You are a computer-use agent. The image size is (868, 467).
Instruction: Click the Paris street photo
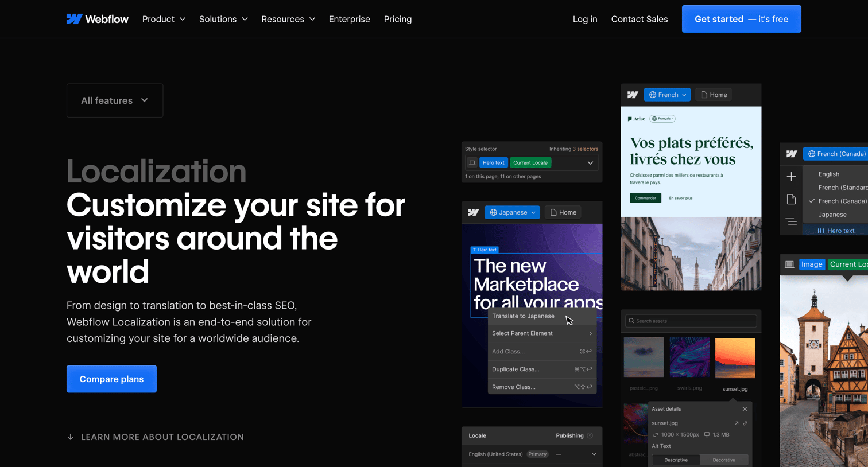pos(691,254)
